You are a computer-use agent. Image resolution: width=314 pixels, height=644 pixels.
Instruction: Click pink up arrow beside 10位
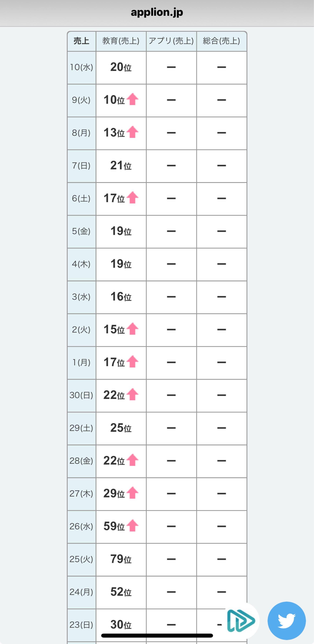pyautogui.click(x=132, y=99)
